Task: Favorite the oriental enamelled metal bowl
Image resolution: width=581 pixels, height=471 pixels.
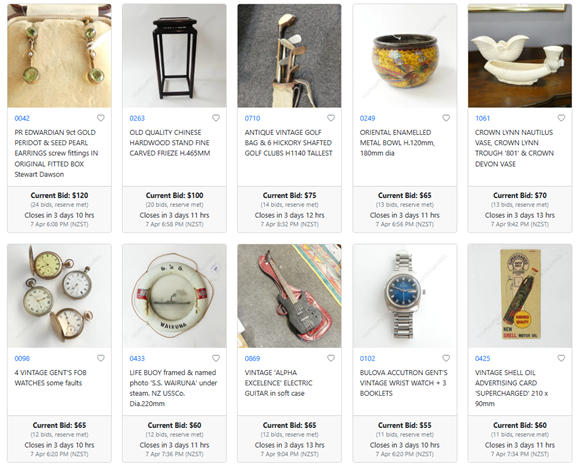Action: pos(446,118)
